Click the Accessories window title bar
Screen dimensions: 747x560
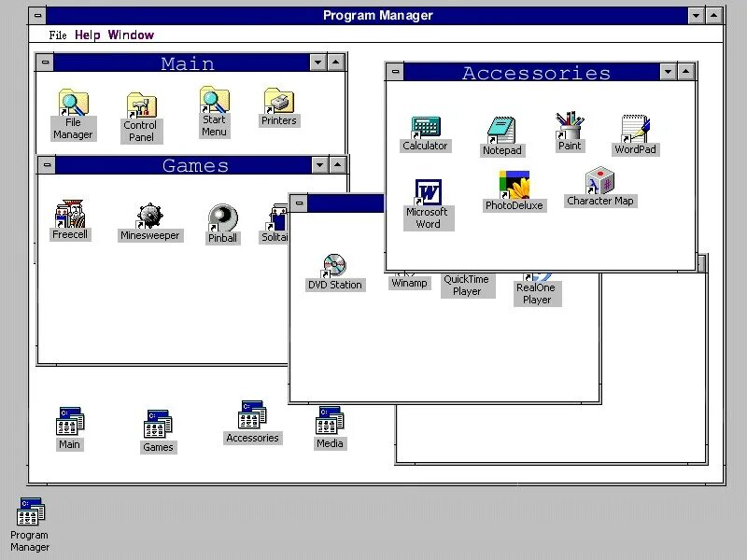click(531, 72)
